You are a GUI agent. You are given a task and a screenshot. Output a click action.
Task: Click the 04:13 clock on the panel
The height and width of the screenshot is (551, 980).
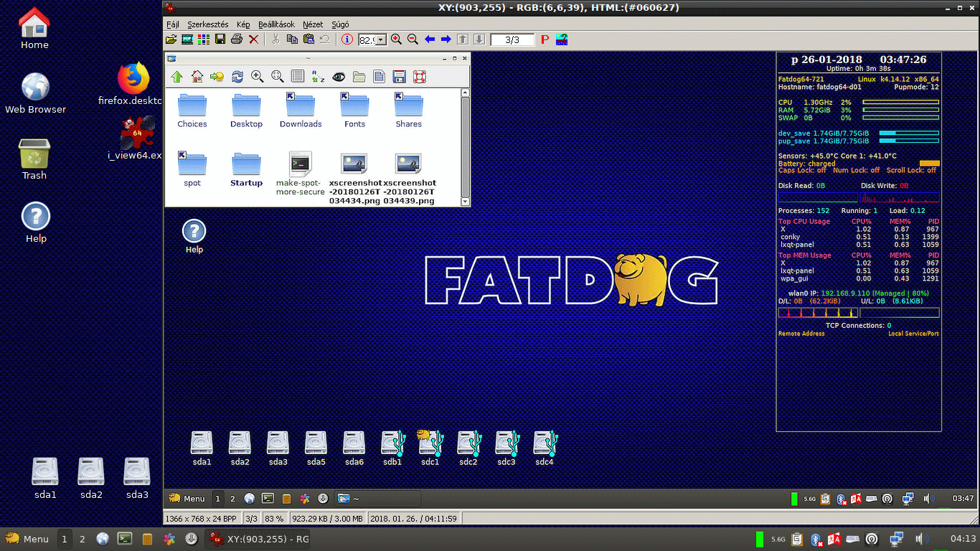click(x=962, y=539)
